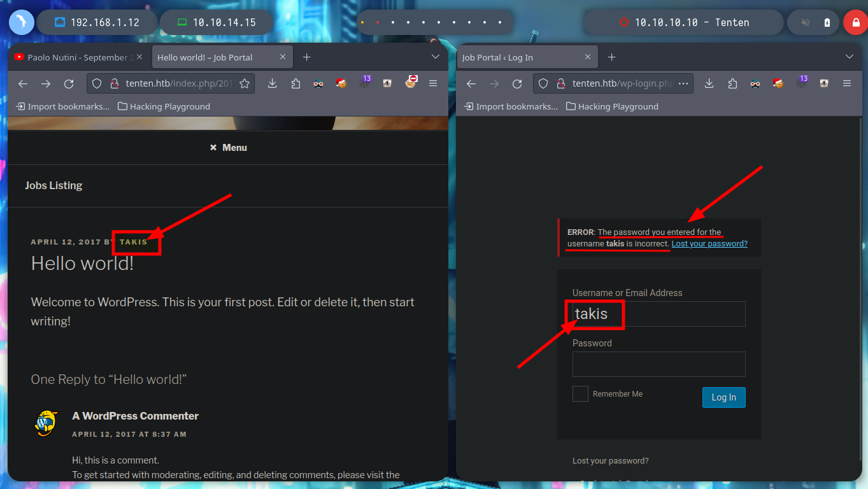Click 10.10.10.10 - Tenten target widget
868x489 pixels.
[684, 22]
